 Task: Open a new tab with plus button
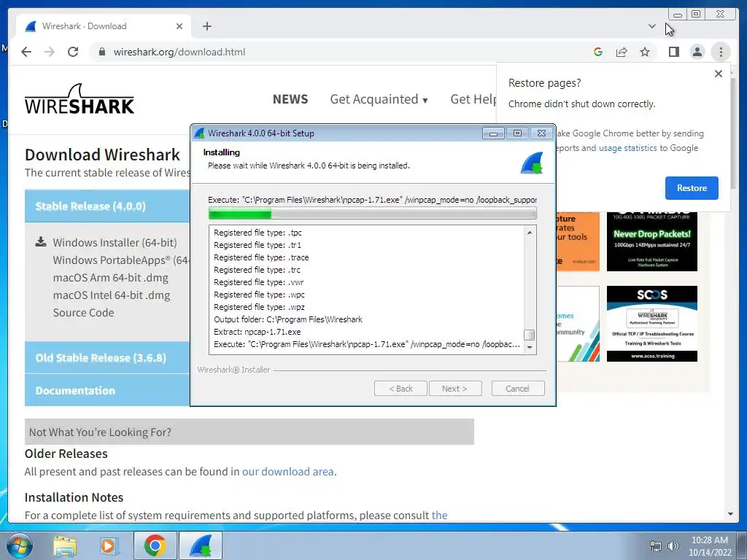(x=206, y=26)
